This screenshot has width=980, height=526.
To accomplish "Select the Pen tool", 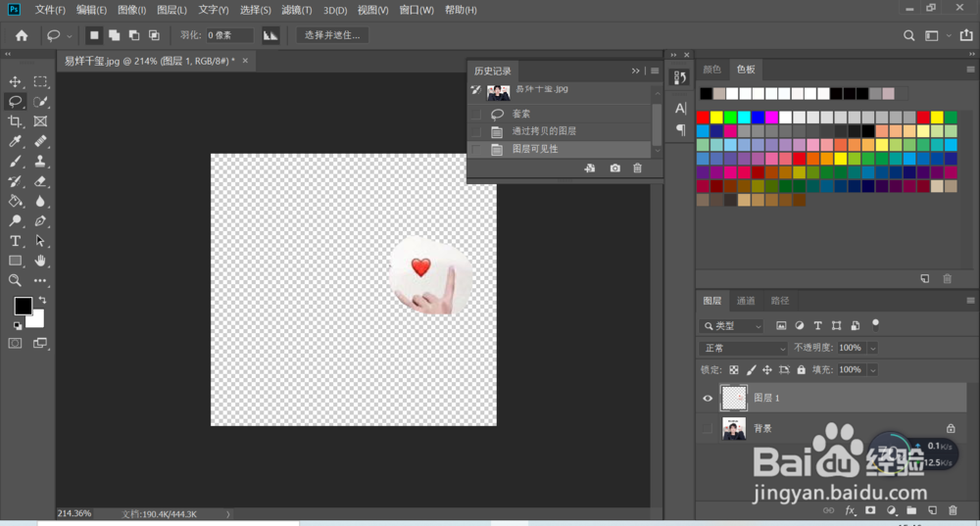I will point(40,220).
